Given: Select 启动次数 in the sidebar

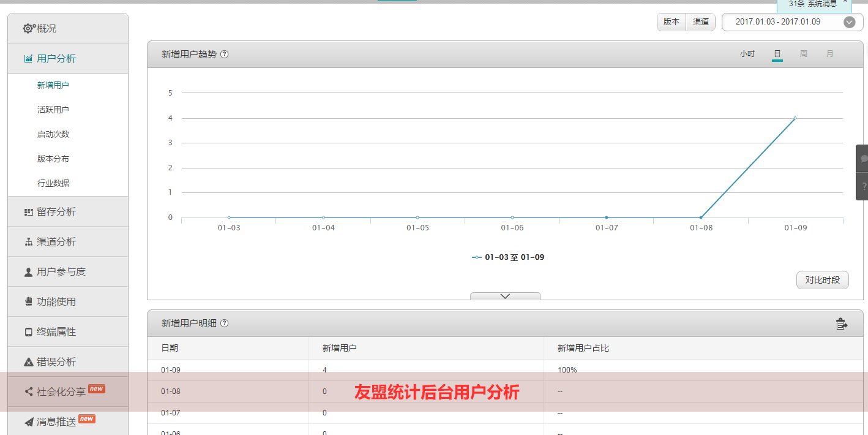Looking at the screenshot, I should pyautogui.click(x=53, y=134).
